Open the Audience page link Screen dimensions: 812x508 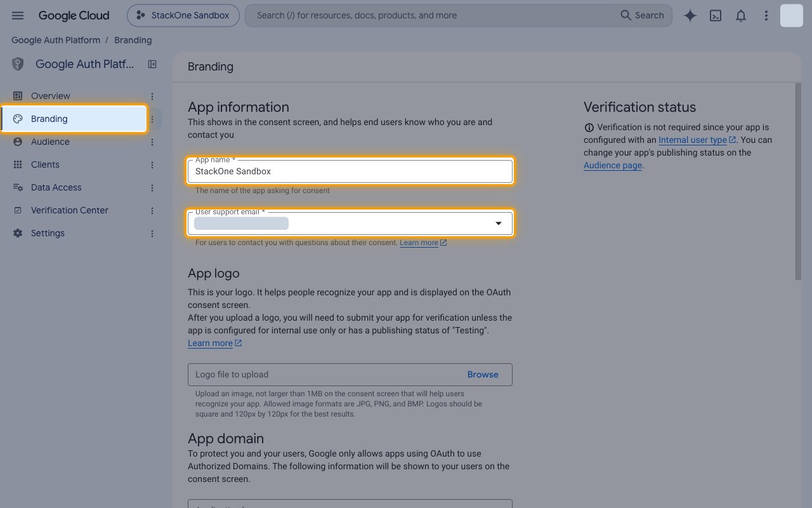613,165
